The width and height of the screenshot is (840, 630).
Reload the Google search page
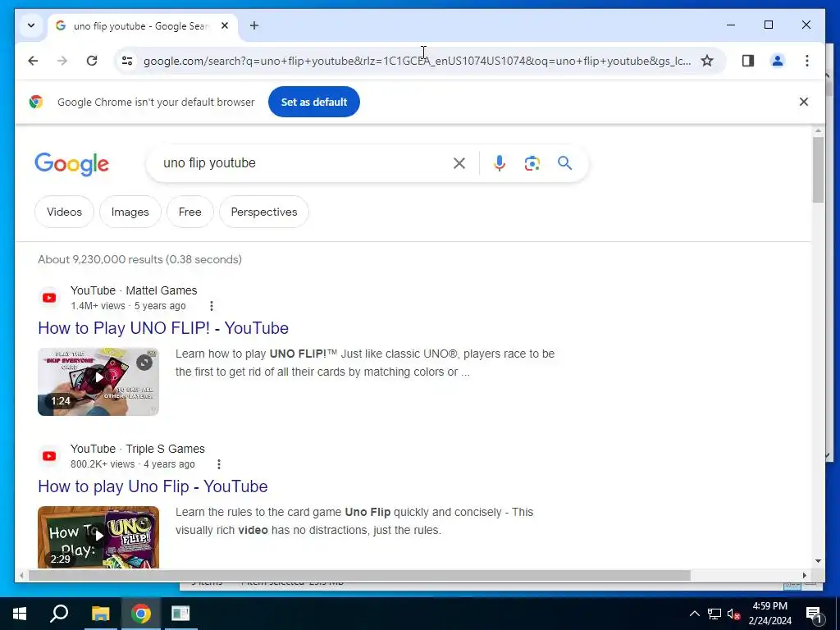92,61
